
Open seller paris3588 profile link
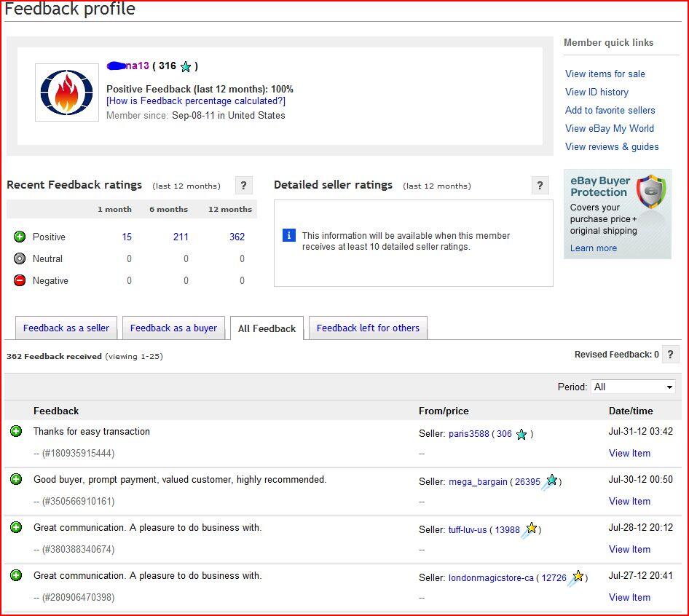click(469, 434)
